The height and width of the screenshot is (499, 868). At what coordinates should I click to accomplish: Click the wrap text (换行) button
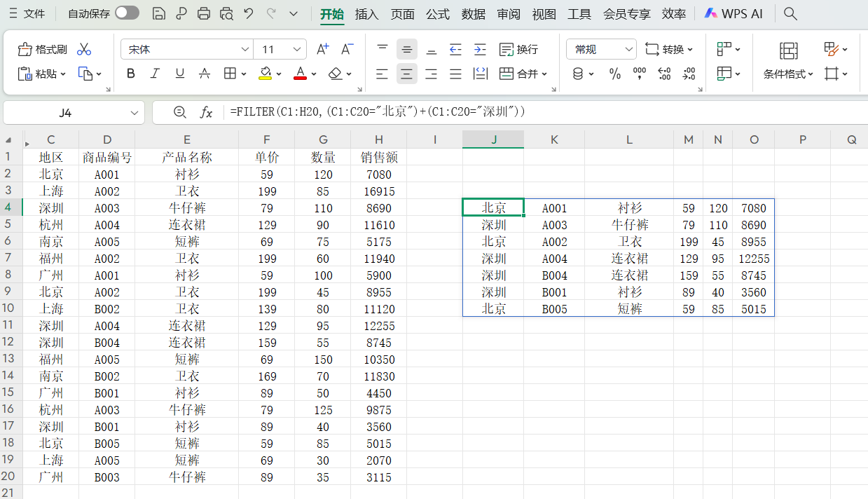518,49
